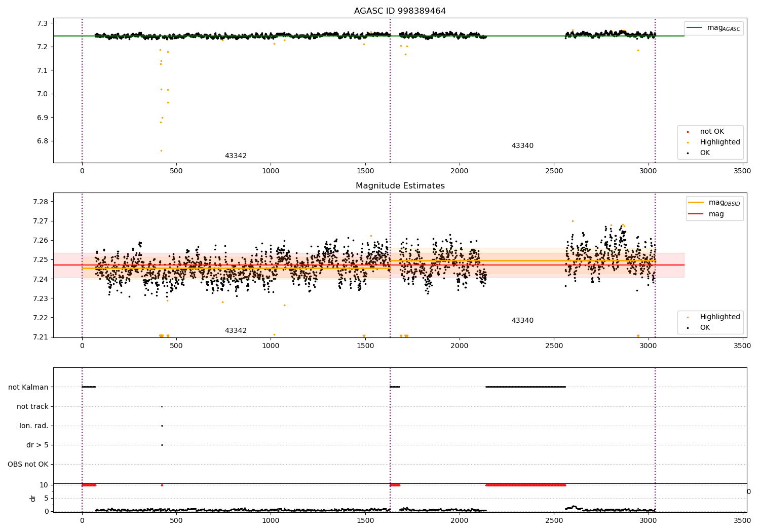Click the '6.8' tick on the top plot
Image resolution: width=760 pixels, height=532 pixels.
pos(43,141)
